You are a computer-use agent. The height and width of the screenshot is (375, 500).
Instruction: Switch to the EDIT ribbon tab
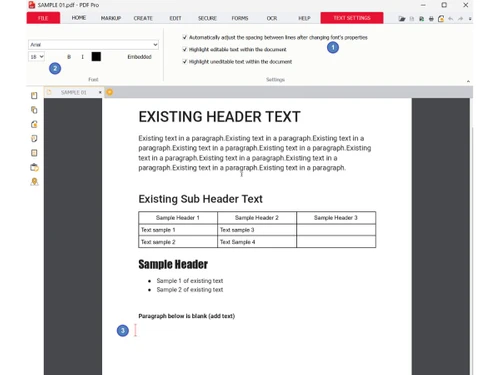pyautogui.click(x=175, y=18)
